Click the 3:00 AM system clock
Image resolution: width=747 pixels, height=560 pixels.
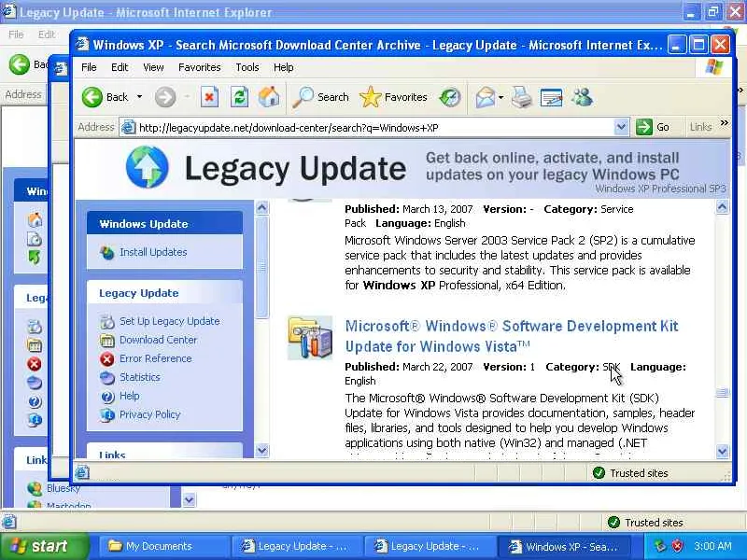click(x=712, y=546)
